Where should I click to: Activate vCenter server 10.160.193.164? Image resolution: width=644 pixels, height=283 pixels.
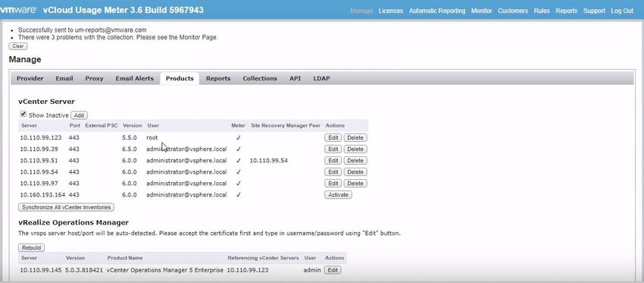coord(338,195)
